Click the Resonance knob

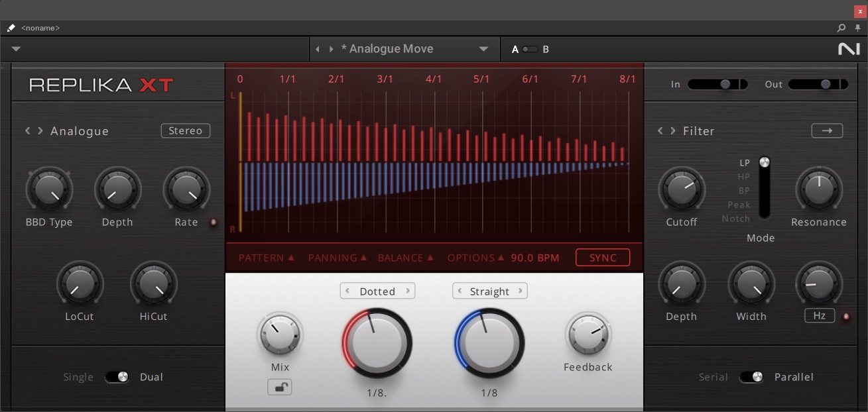pos(819,189)
